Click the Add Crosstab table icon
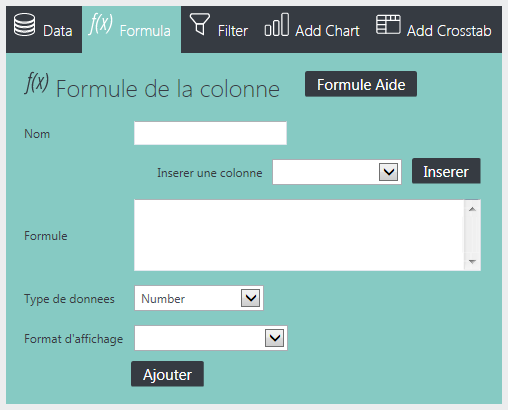 tap(388, 24)
